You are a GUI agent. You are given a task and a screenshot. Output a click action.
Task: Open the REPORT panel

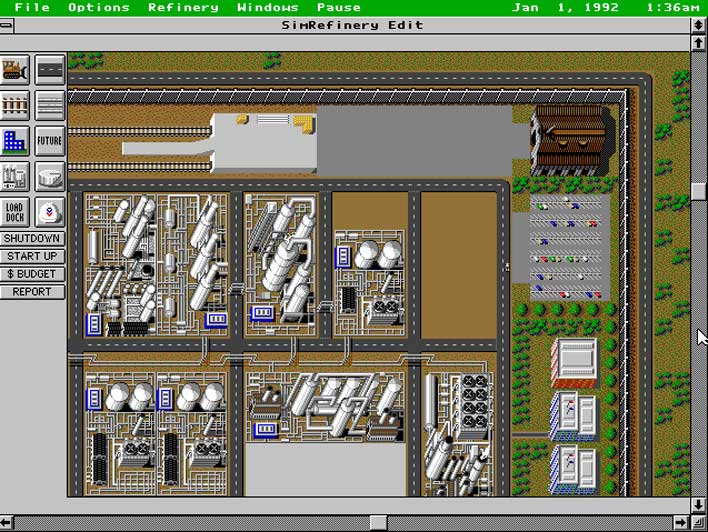coord(32,292)
